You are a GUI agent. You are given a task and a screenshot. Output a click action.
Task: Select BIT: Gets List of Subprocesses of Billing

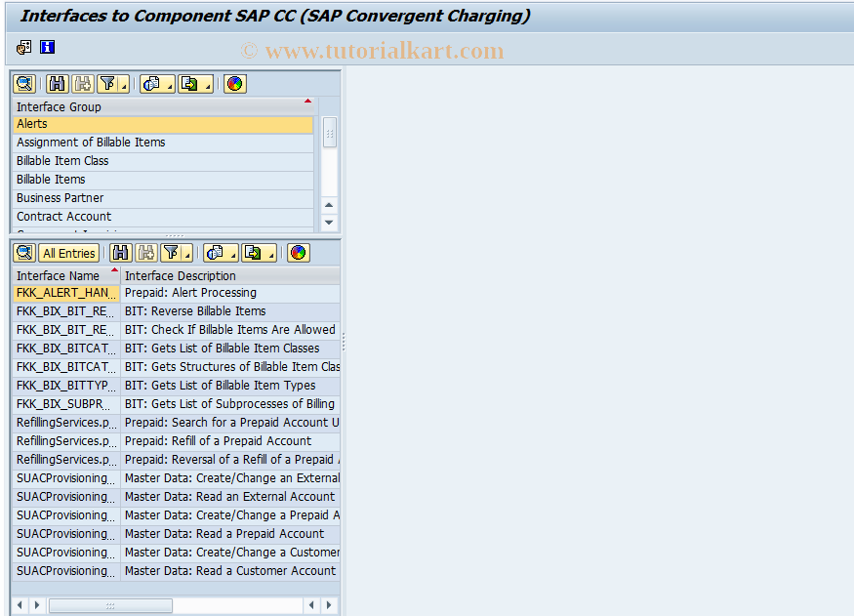(231, 404)
